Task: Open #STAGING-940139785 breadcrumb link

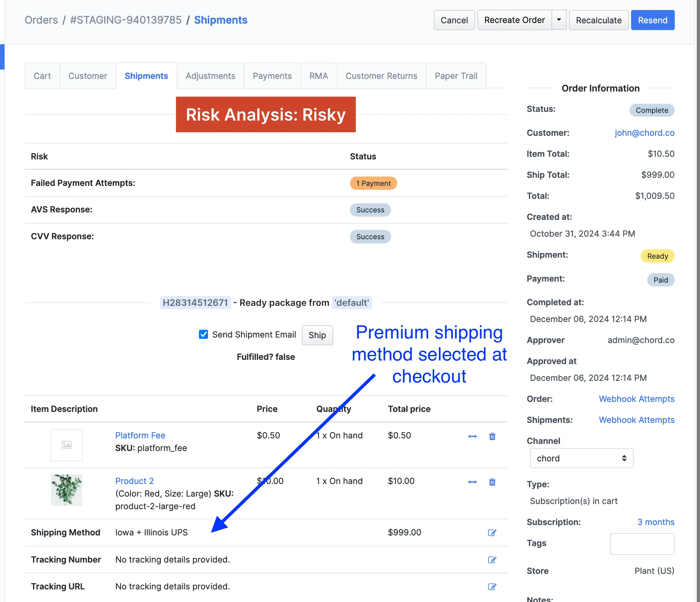Action: [x=126, y=20]
